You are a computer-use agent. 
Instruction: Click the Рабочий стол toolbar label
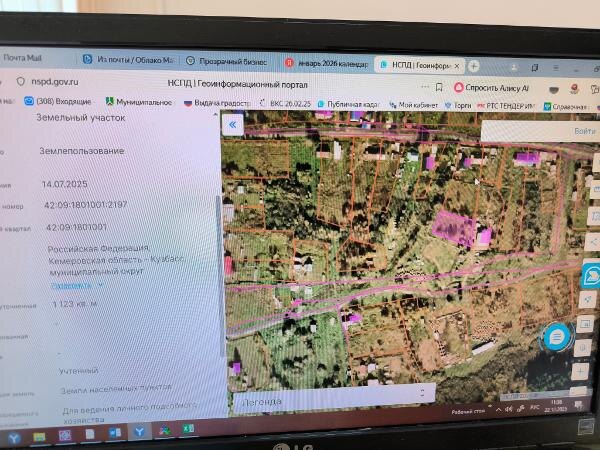coord(468,411)
